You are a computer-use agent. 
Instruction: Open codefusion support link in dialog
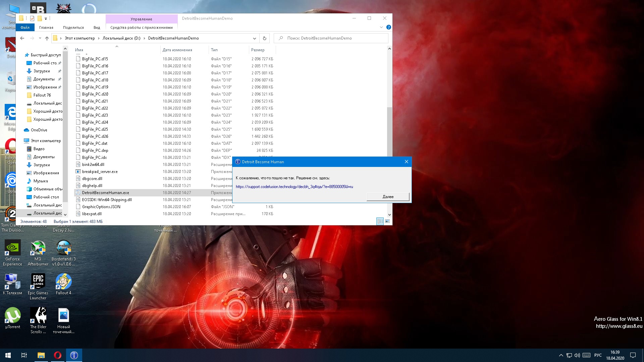(294, 187)
